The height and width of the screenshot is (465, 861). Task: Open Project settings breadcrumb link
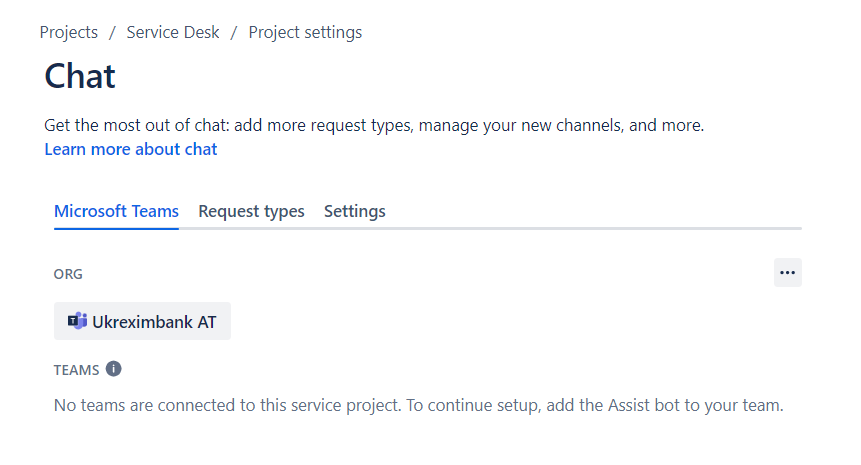pyautogui.click(x=305, y=32)
